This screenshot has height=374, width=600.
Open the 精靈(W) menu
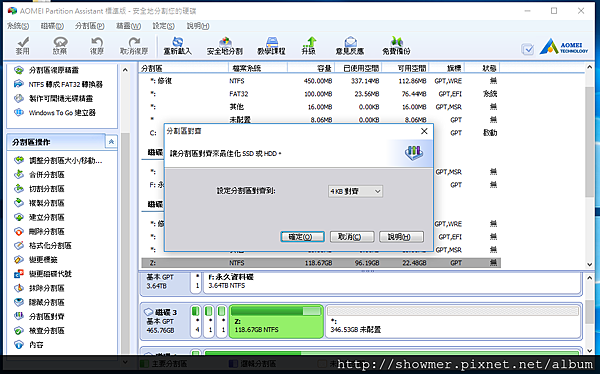coord(129,26)
